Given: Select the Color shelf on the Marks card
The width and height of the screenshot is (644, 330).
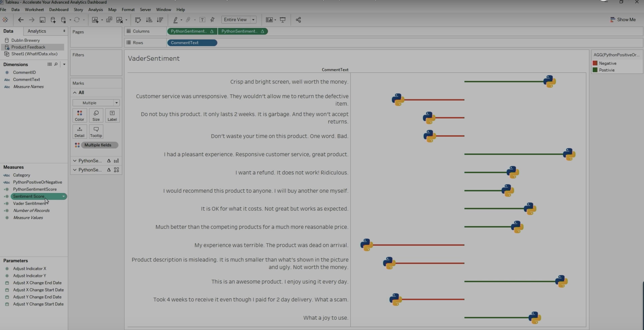Looking at the screenshot, I should click(x=79, y=115).
